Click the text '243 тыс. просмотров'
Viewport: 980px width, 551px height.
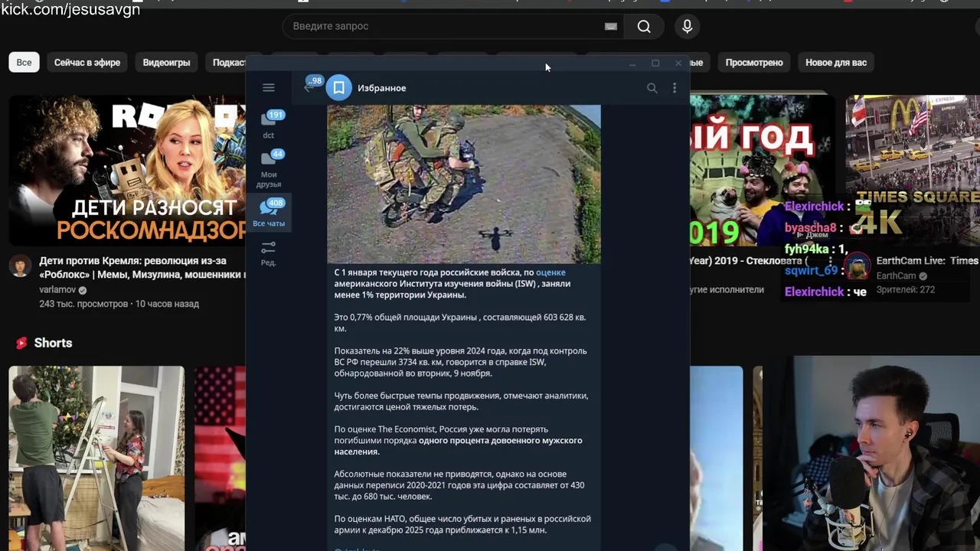83,304
